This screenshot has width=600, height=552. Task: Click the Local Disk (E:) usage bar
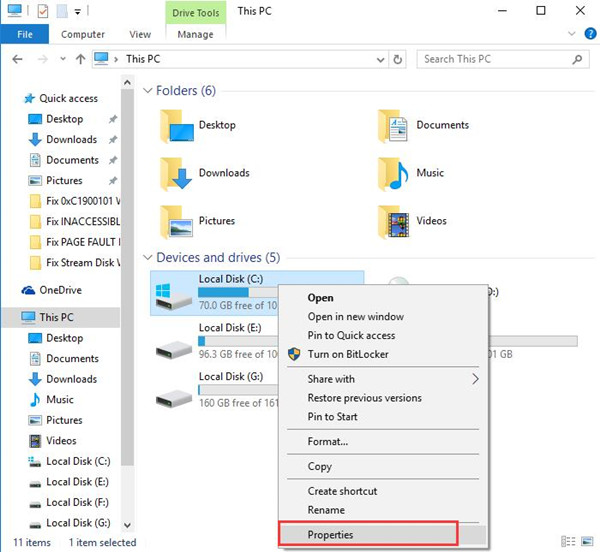(x=238, y=341)
